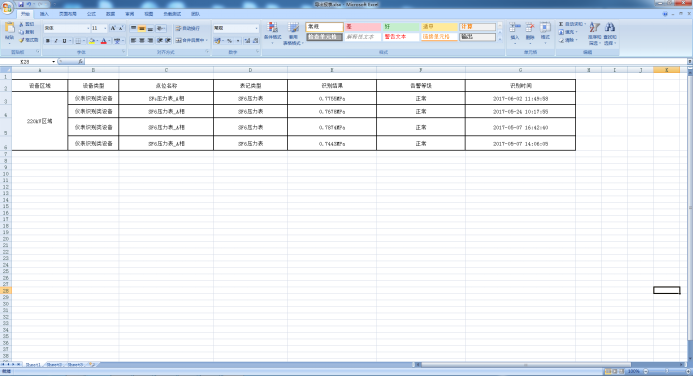Toggle bold formatting button

pyautogui.click(x=48, y=41)
